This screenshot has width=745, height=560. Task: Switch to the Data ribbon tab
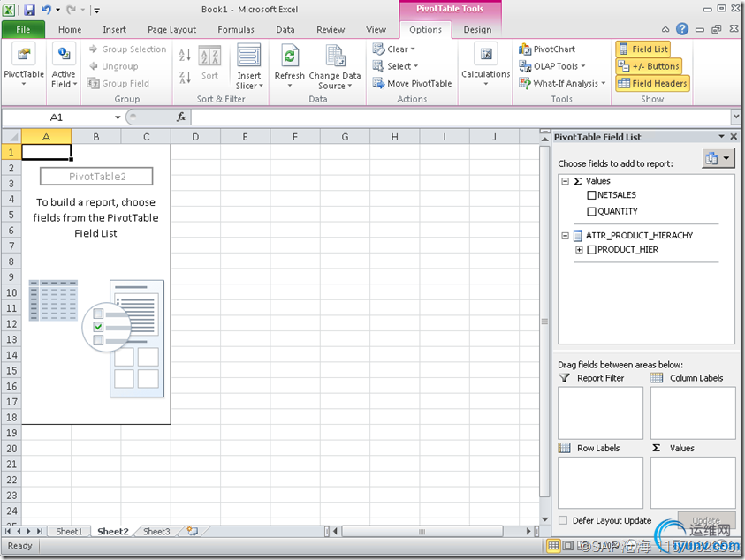pyautogui.click(x=285, y=29)
